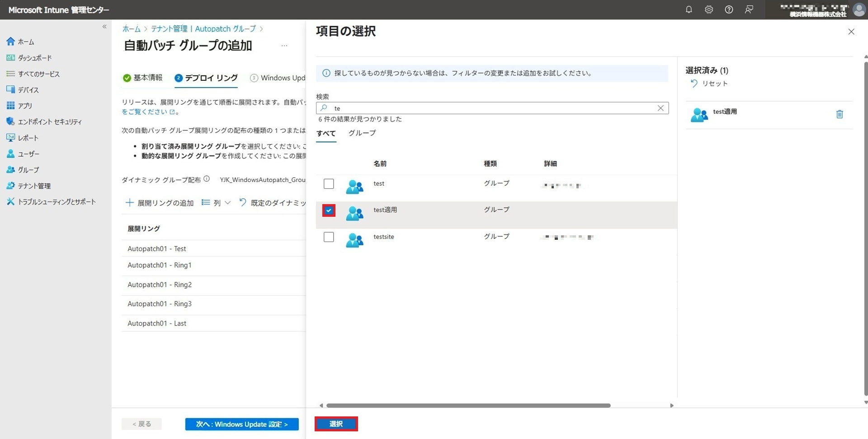
Task: Check the testsite group checkbox
Action: (329, 237)
